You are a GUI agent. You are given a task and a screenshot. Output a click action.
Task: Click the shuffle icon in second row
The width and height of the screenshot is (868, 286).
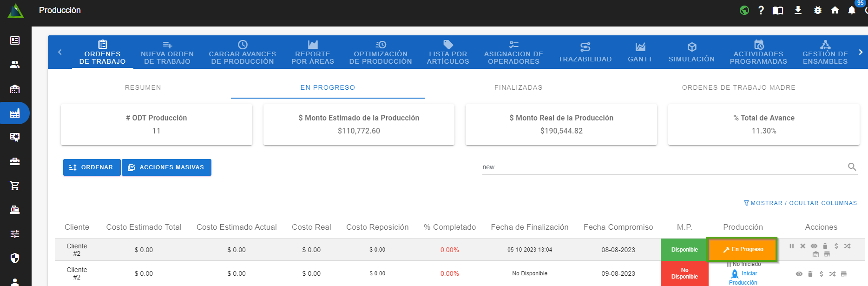tap(832, 274)
